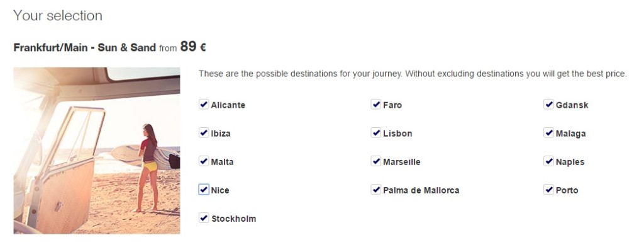Disable the Naples destination checkbox
This screenshot has width=644, height=252.
point(548,161)
